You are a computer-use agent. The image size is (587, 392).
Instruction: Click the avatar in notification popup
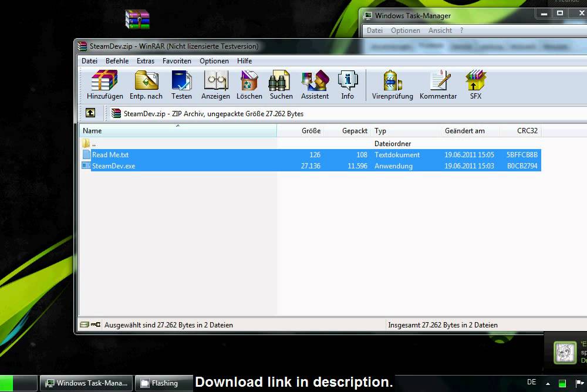pyautogui.click(x=565, y=352)
